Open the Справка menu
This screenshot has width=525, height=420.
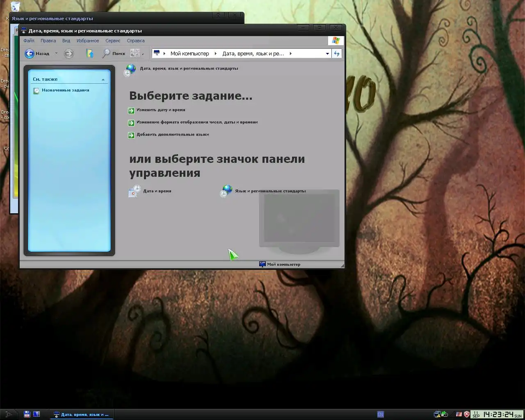[x=136, y=41]
